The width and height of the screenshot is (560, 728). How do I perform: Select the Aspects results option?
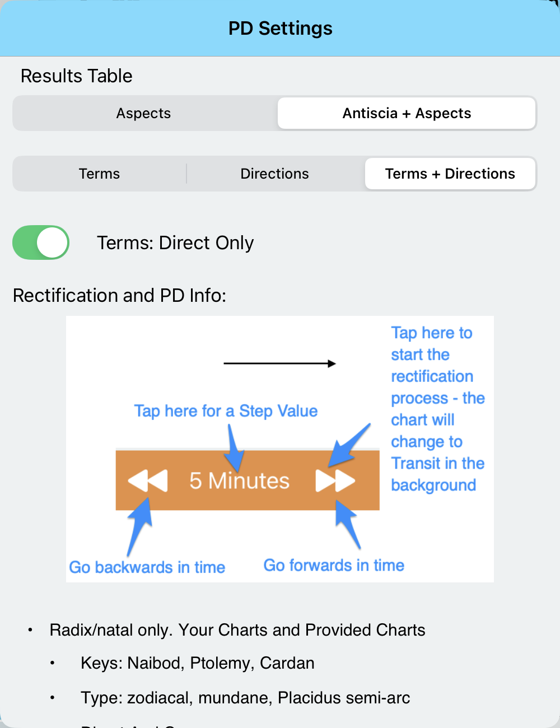tap(143, 113)
